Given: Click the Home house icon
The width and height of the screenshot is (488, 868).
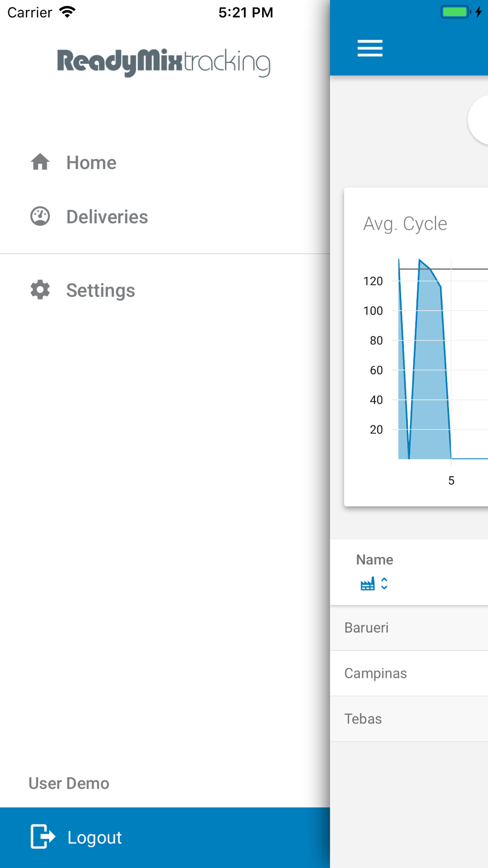Looking at the screenshot, I should click(x=40, y=162).
